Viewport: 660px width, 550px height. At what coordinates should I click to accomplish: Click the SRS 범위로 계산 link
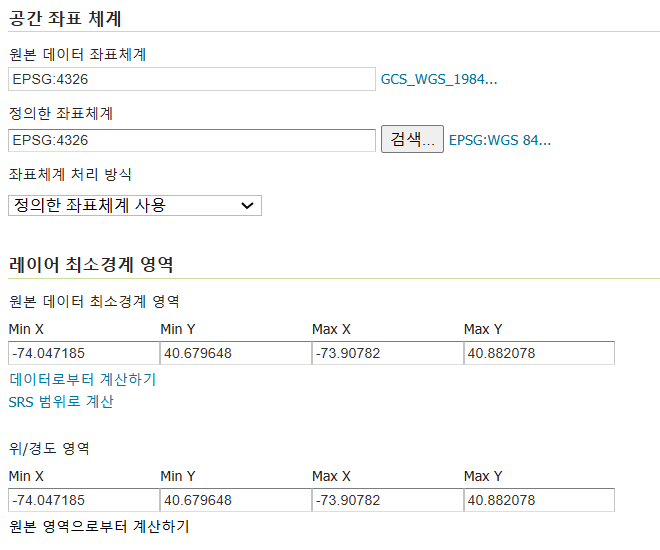[x=61, y=401]
